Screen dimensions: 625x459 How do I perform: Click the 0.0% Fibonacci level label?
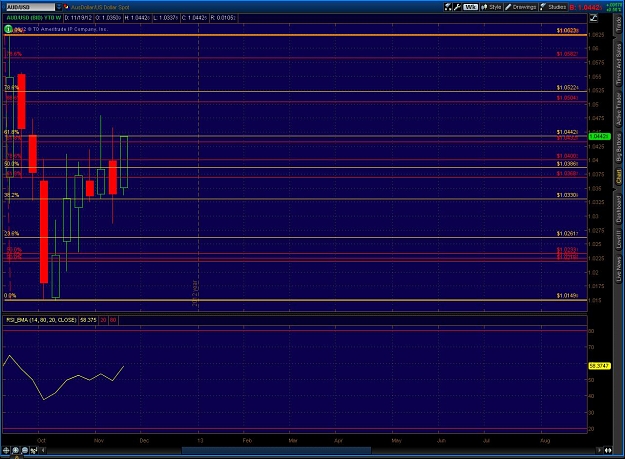[10, 296]
